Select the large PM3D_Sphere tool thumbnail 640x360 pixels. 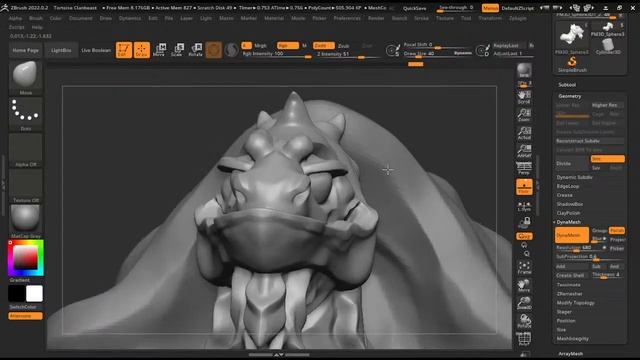(572, 37)
